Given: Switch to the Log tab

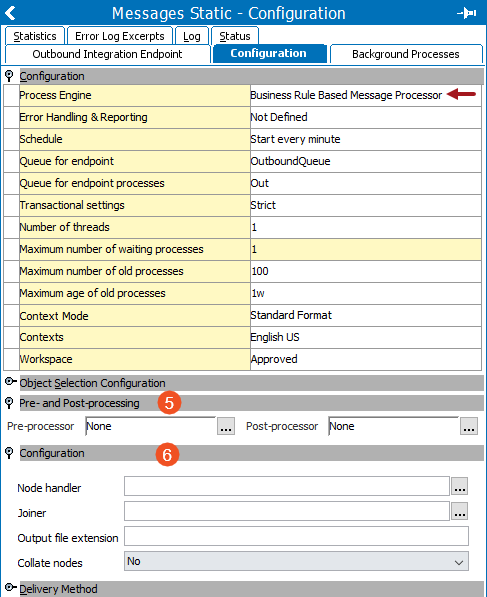Looking at the screenshot, I should point(192,36).
